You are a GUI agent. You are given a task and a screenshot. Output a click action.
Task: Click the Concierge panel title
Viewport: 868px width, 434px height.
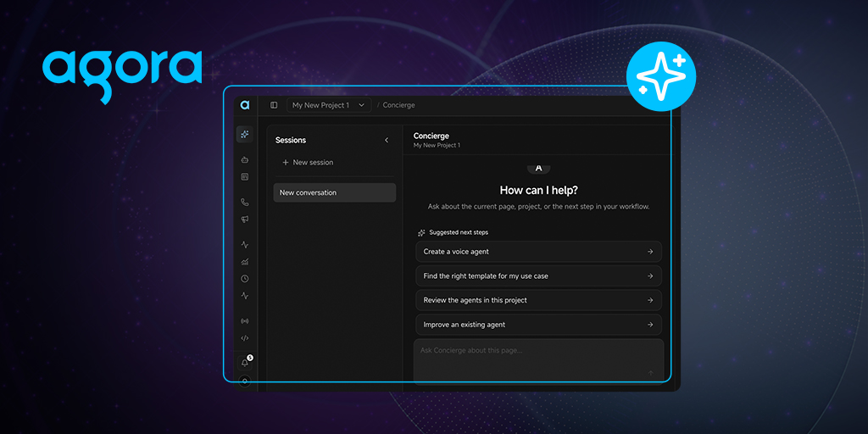pyautogui.click(x=431, y=136)
